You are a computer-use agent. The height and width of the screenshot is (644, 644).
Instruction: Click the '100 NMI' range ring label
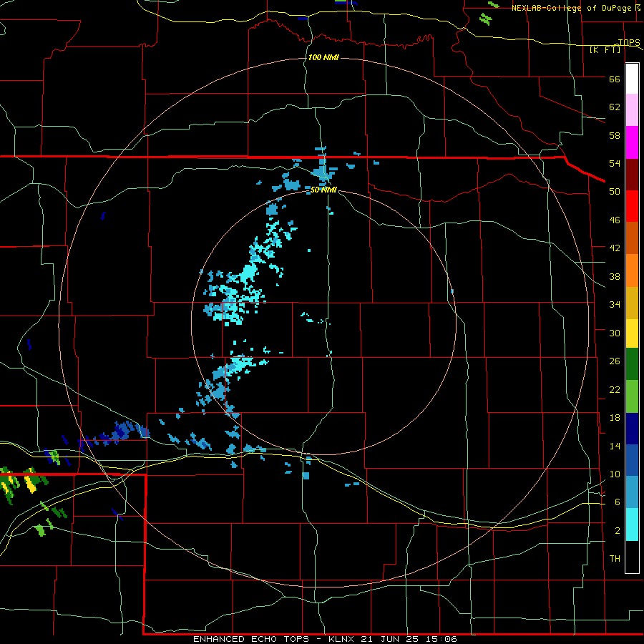coord(323,57)
